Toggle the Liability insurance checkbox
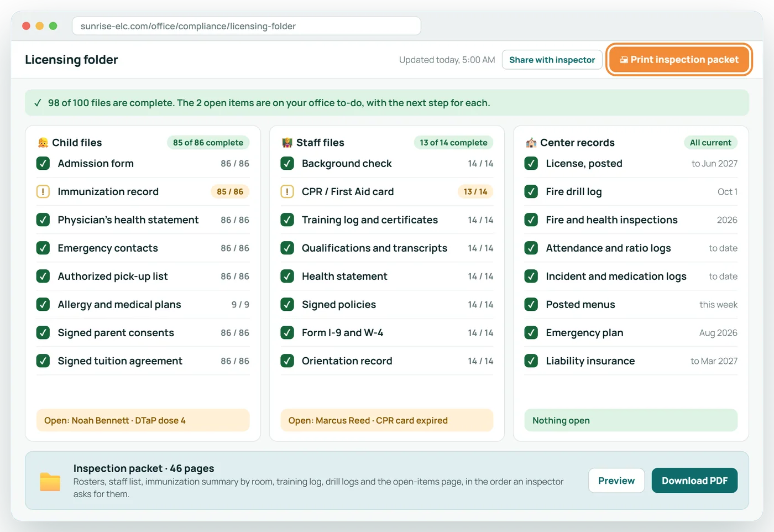The image size is (774, 532). [x=531, y=361]
